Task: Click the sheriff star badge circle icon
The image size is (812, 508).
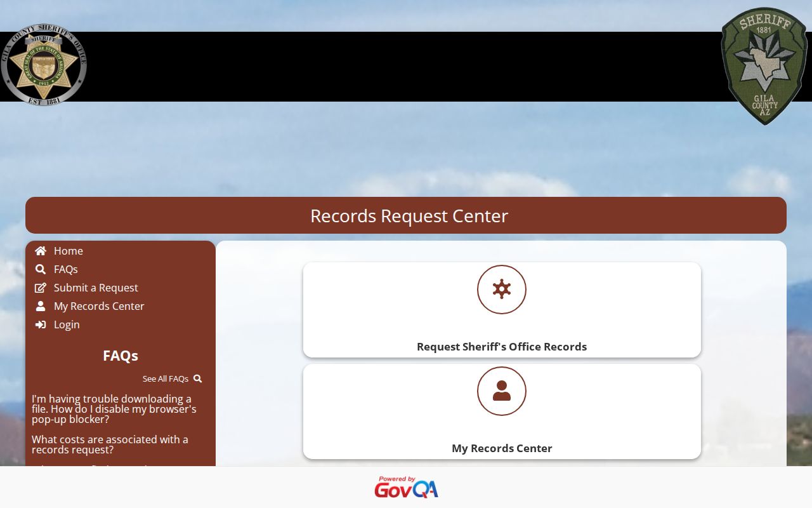Action: click(502, 290)
